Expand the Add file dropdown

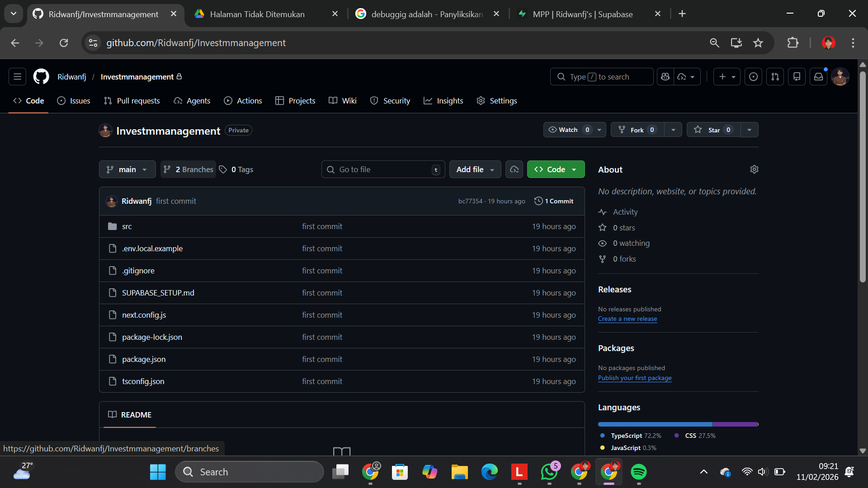point(475,169)
